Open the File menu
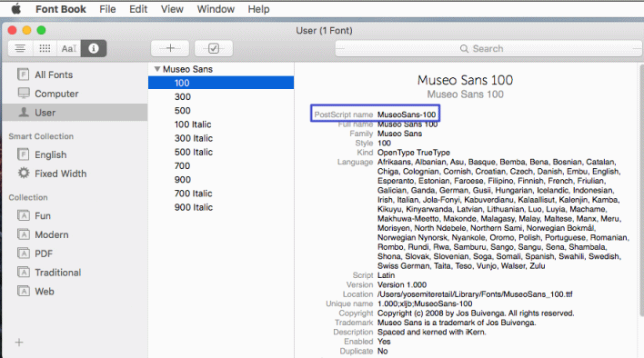The height and width of the screenshot is (358, 644). [107, 9]
